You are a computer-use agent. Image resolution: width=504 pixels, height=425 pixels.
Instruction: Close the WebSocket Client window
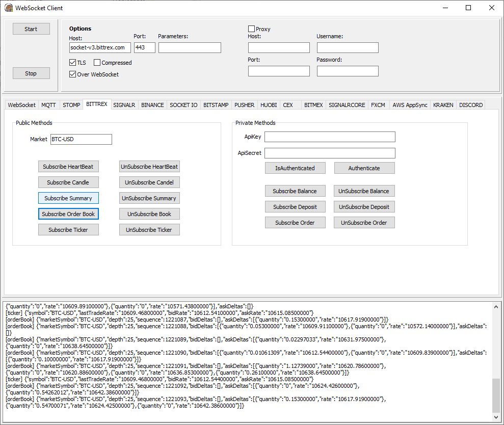click(491, 8)
